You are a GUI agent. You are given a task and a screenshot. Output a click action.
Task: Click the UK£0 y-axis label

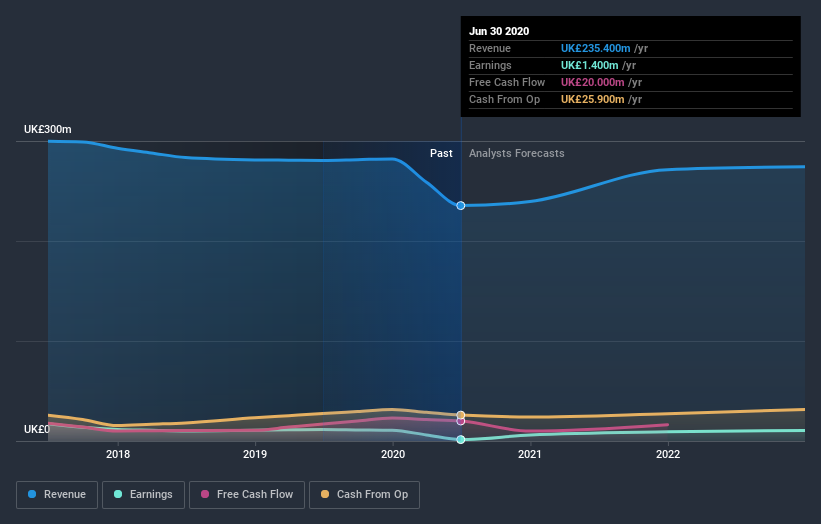(37, 429)
